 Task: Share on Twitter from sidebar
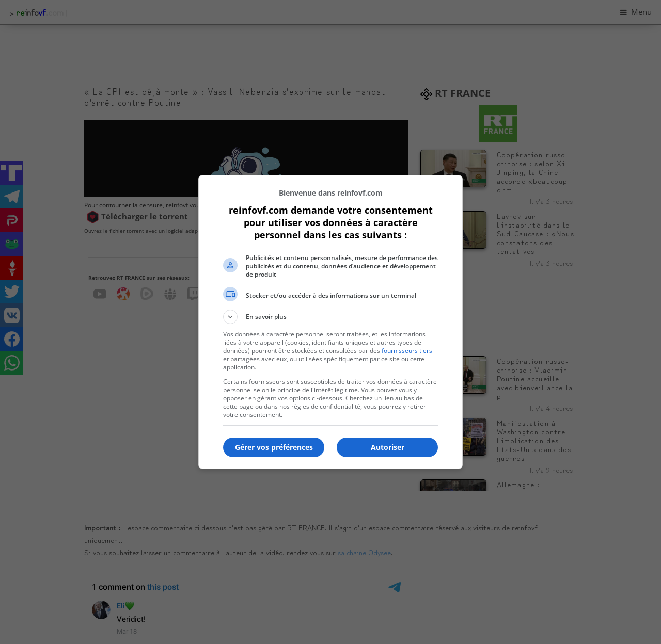coord(11,292)
